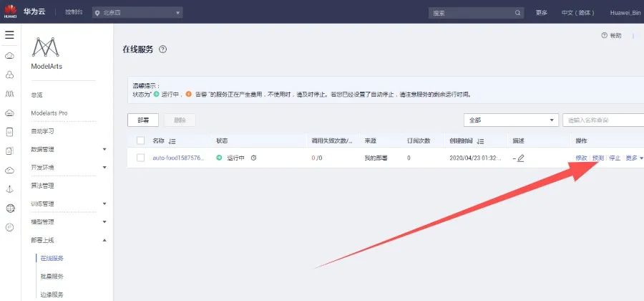Toggle the select-all checkbox in table header
This screenshot has width=644, height=301.
click(x=141, y=140)
